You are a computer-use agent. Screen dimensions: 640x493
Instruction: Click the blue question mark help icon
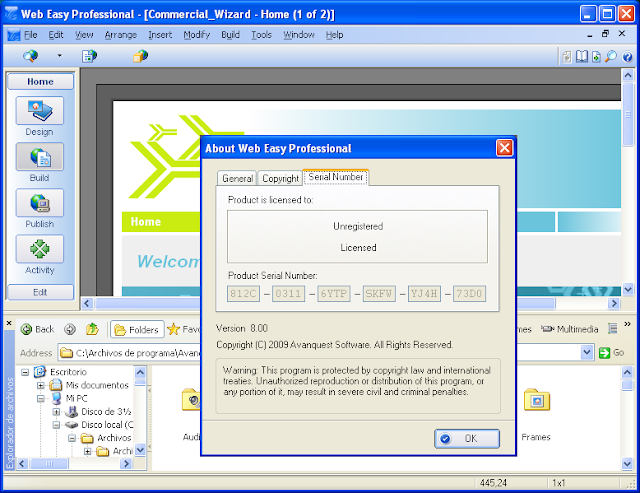[627, 57]
